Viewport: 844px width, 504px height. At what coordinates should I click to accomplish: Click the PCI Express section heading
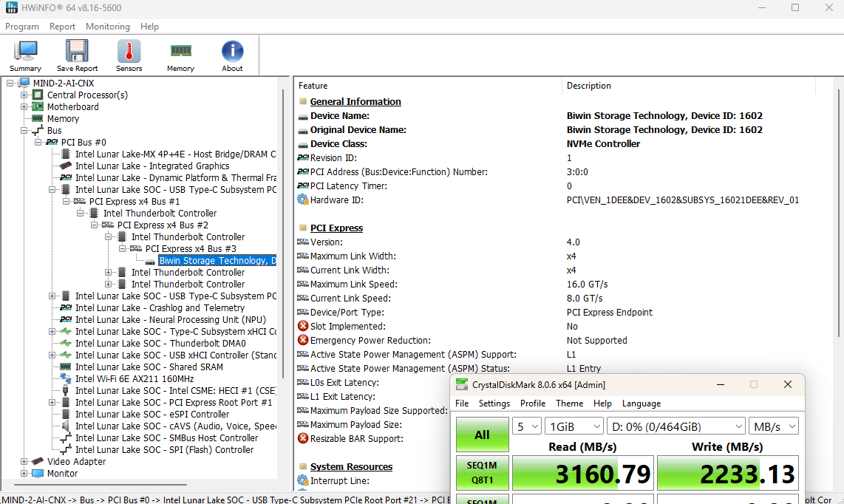pyautogui.click(x=336, y=228)
